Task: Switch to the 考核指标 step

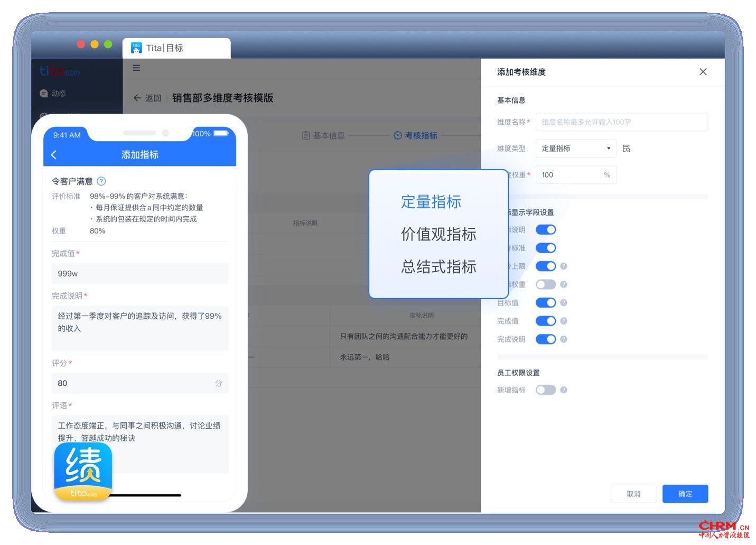Action: pyautogui.click(x=416, y=136)
